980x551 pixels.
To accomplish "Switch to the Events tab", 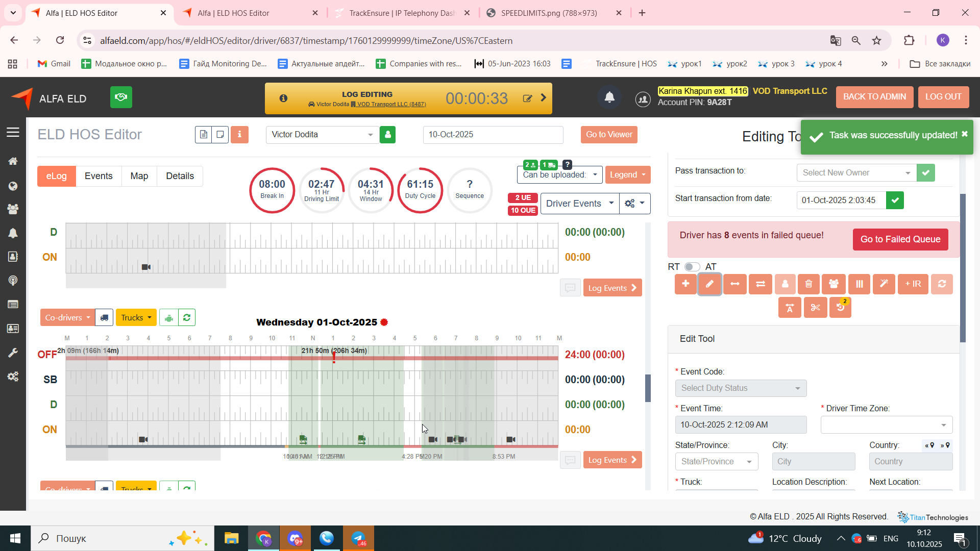I will (x=99, y=176).
